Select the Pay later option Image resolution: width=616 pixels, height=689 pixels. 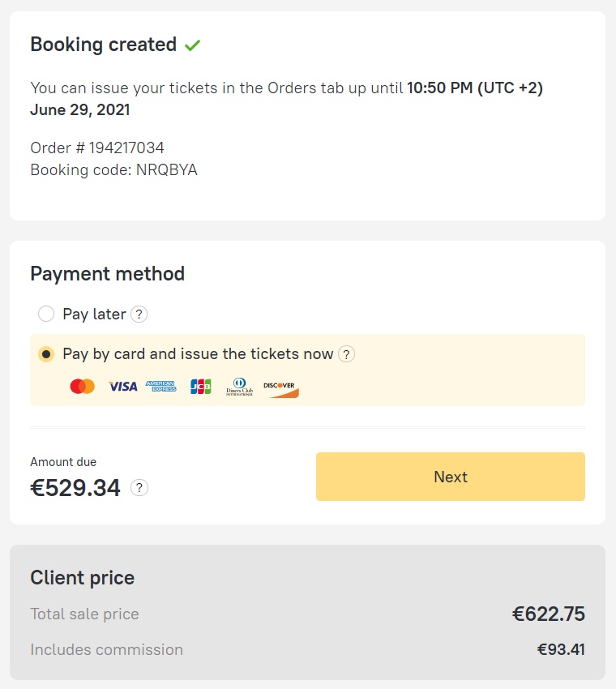(46, 314)
